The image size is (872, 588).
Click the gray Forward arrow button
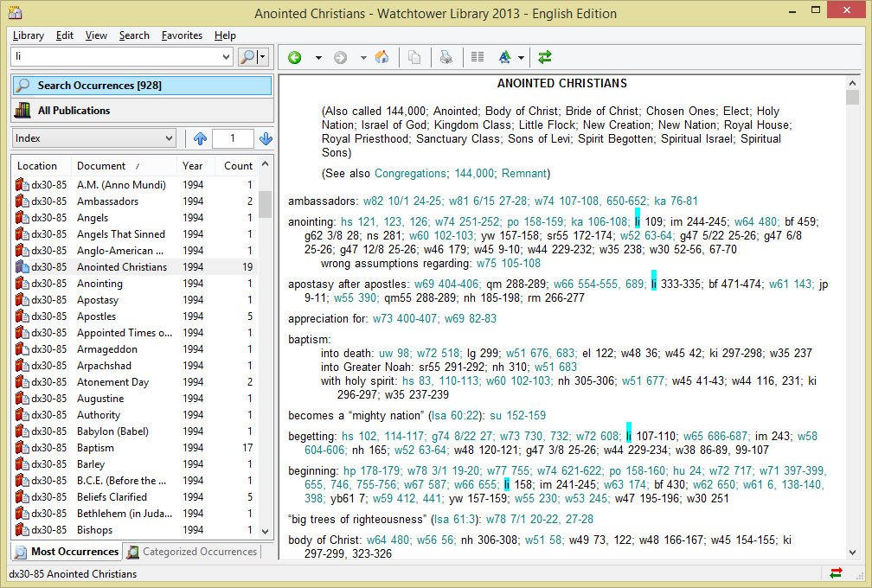coord(340,57)
